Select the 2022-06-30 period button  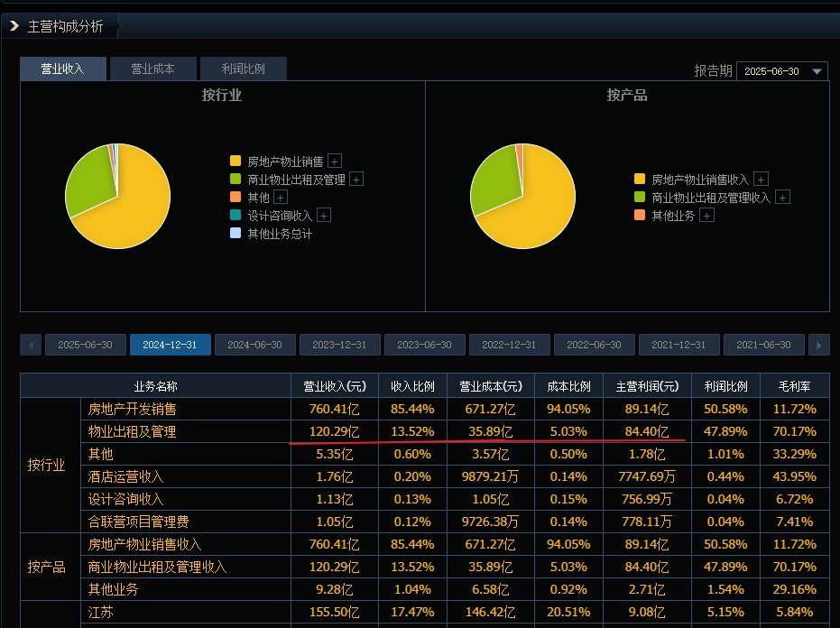594,345
